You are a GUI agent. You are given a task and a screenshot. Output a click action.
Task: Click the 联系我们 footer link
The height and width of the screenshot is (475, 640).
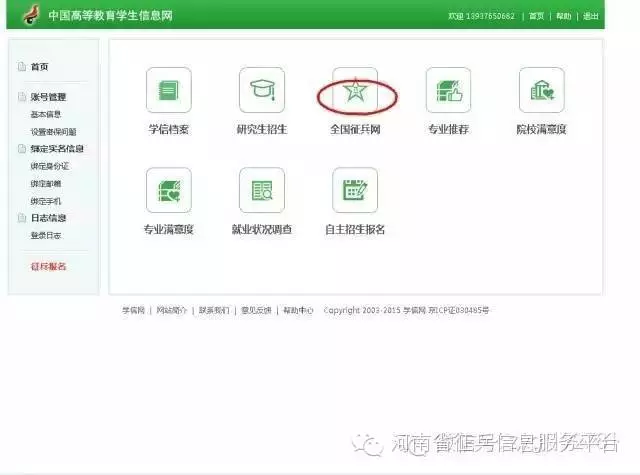point(214,310)
